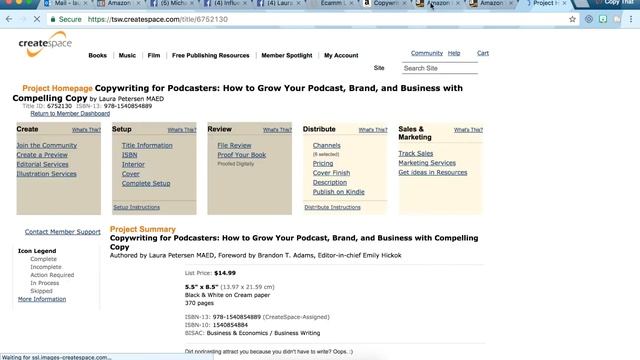This screenshot has height=360, width=640.
Task: Open the ISBN setup step
Action: (129, 155)
